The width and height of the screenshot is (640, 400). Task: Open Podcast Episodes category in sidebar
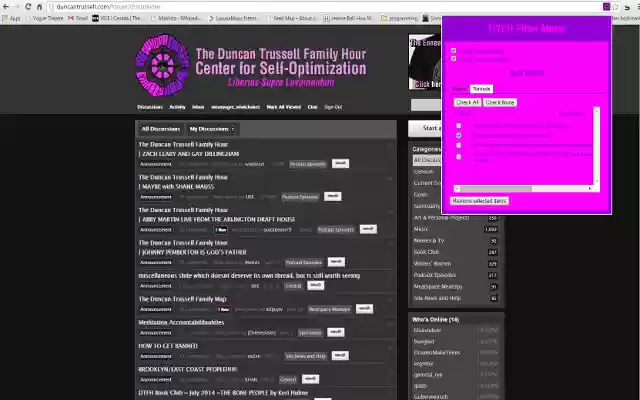456,275
